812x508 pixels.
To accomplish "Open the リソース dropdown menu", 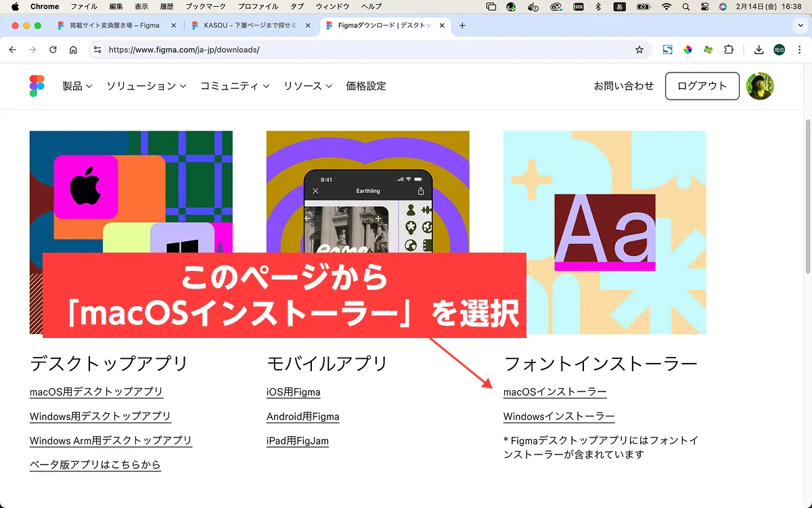I will pos(307,86).
